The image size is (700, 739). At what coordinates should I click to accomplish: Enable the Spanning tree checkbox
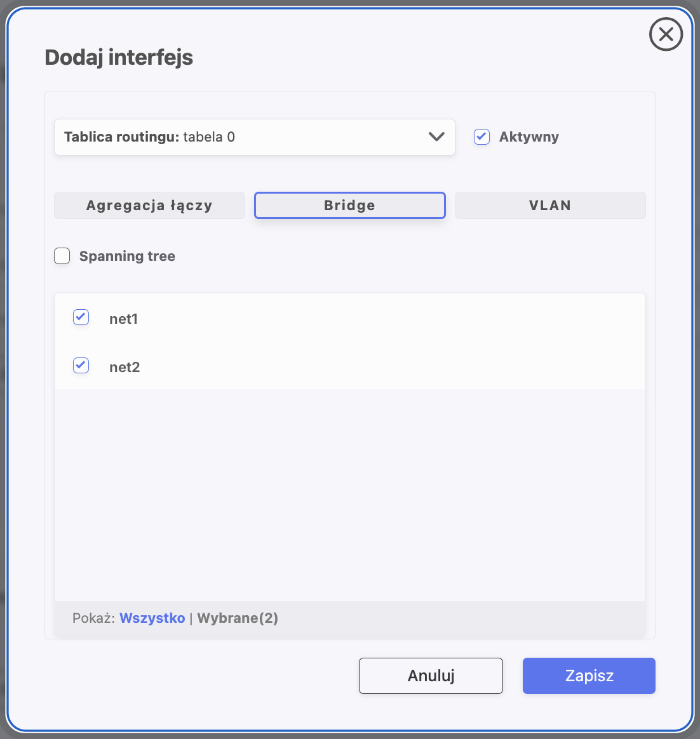[62, 256]
